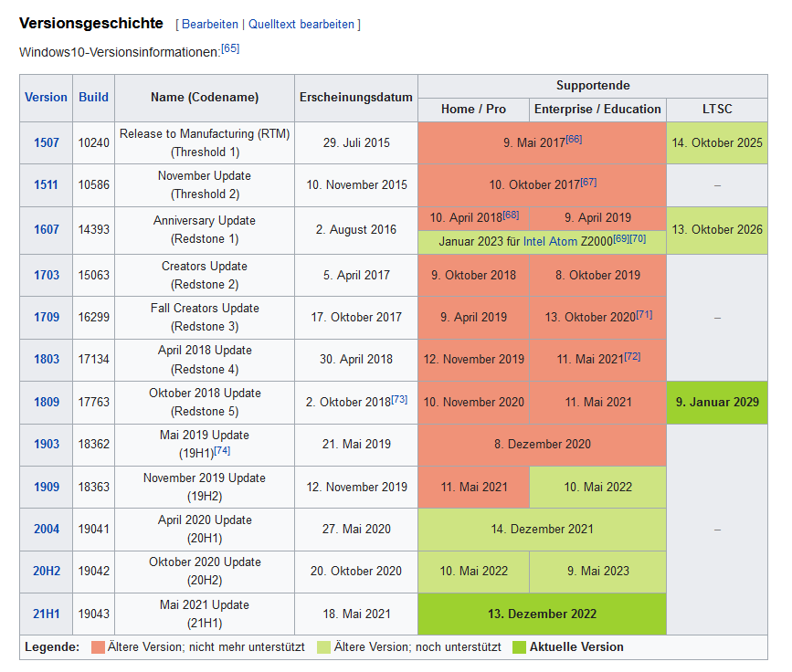Click the Bearbeiten section edit link
This screenshot has height=672, width=792.
tap(209, 25)
